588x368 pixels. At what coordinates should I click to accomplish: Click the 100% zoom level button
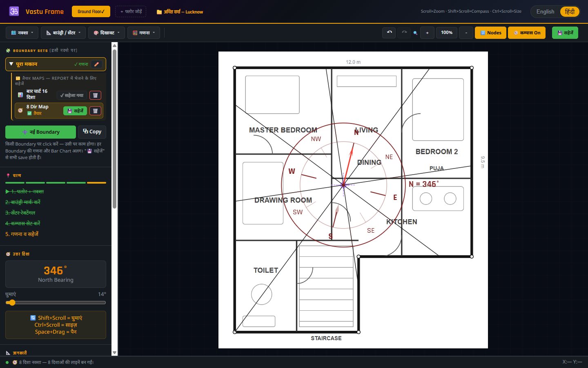tap(447, 33)
